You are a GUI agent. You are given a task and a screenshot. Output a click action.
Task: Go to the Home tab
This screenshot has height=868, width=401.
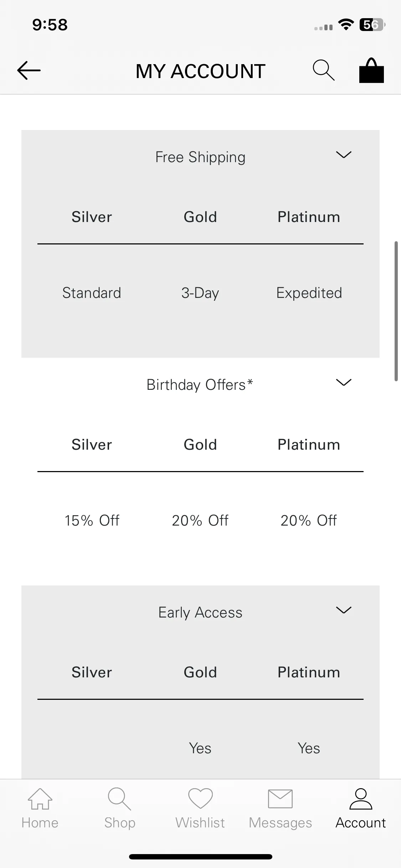40,809
